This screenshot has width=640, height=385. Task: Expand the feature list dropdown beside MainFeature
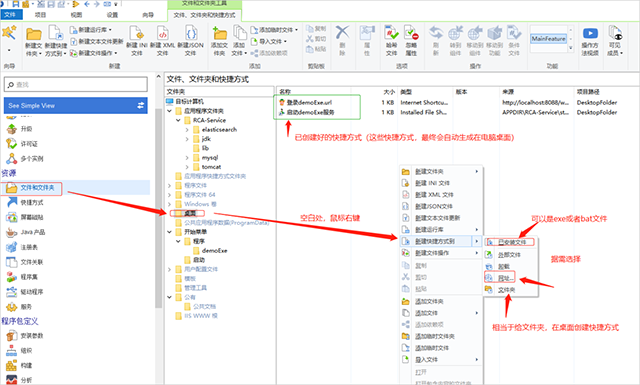coord(571,48)
